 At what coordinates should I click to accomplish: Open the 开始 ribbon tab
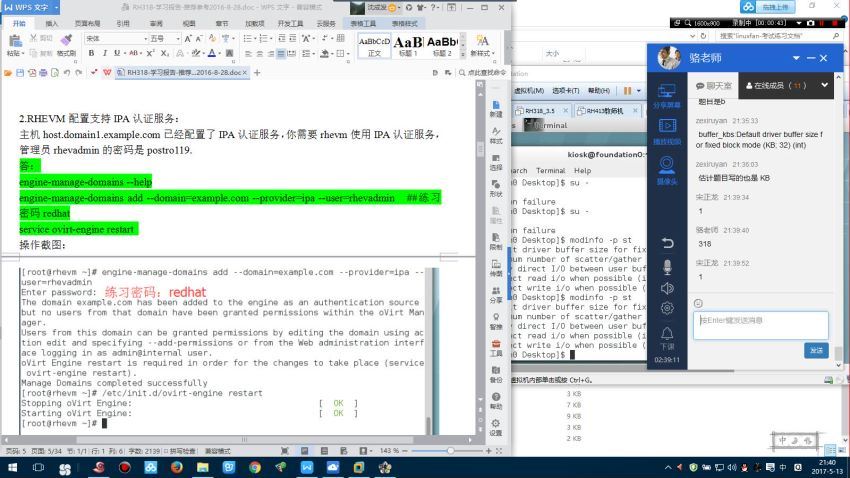pyautogui.click(x=20, y=23)
